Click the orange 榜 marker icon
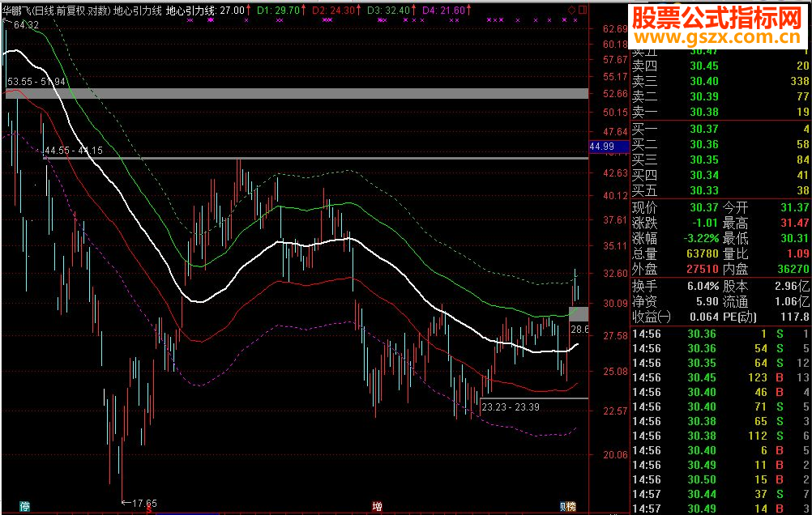812x515 pixels. (x=572, y=506)
